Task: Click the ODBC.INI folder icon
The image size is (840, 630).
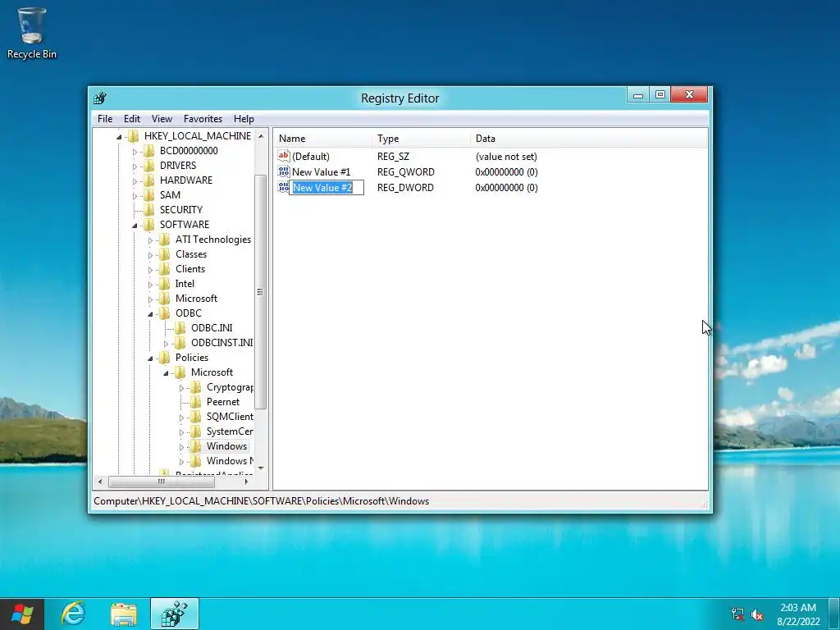Action: 180,328
